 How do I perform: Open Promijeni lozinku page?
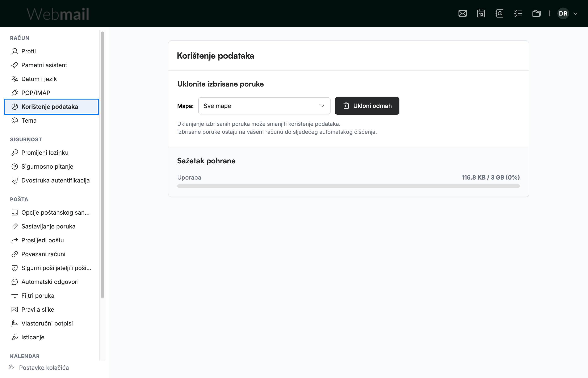pyautogui.click(x=51, y=153)
